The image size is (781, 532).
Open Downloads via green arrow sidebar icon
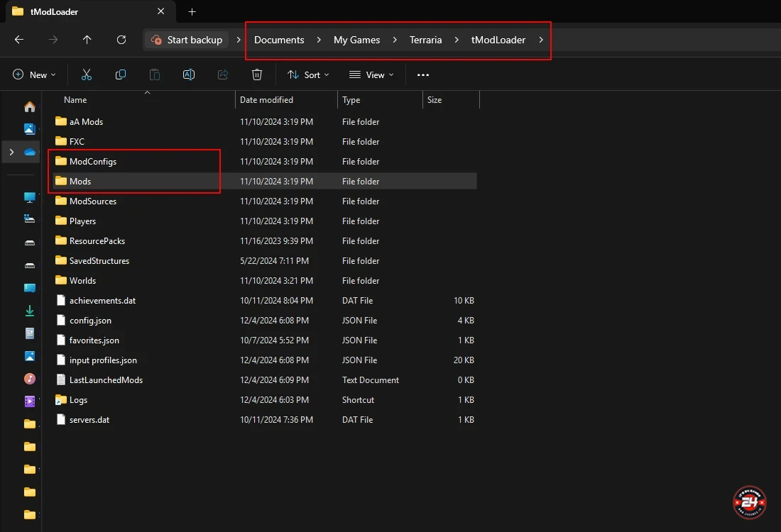[29, 311]
